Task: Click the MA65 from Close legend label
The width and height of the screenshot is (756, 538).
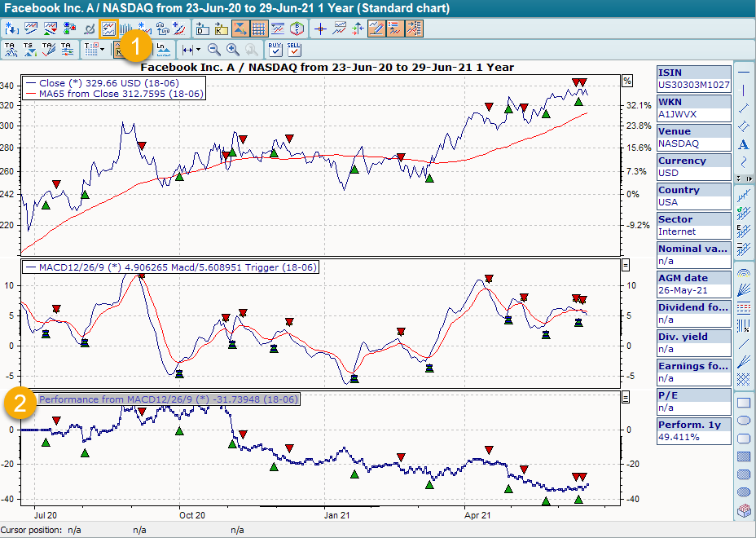Action: (x=122, y=94)
